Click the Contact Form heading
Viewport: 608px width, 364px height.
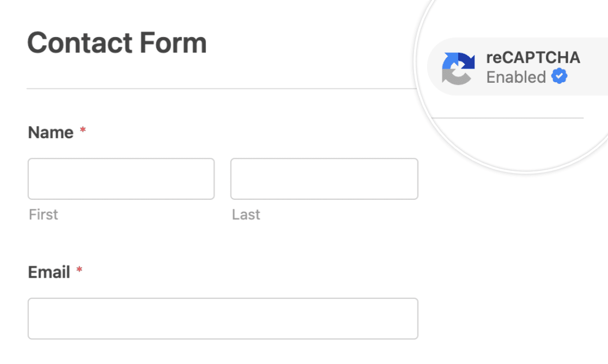(117, 44)
